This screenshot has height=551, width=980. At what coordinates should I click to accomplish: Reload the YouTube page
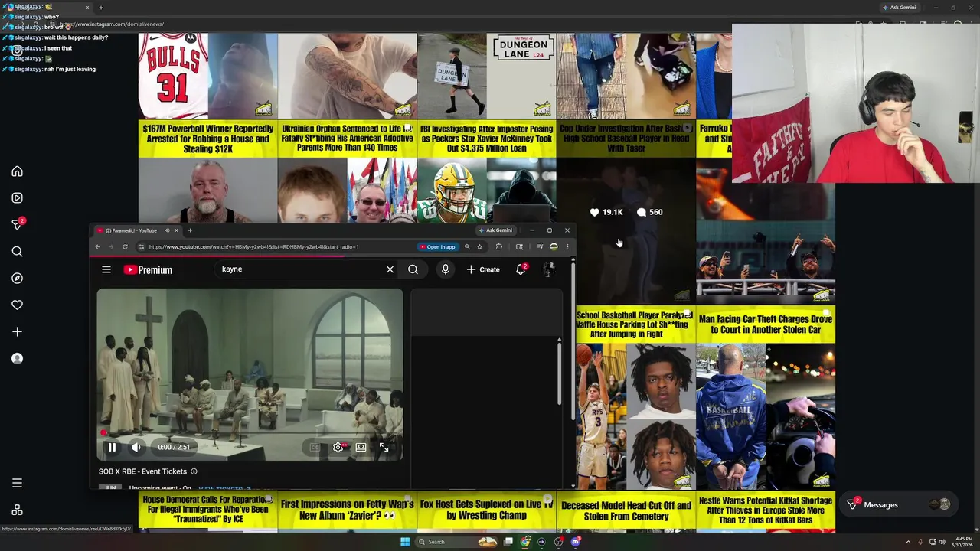pyautogui.click(x=125, y=246)
